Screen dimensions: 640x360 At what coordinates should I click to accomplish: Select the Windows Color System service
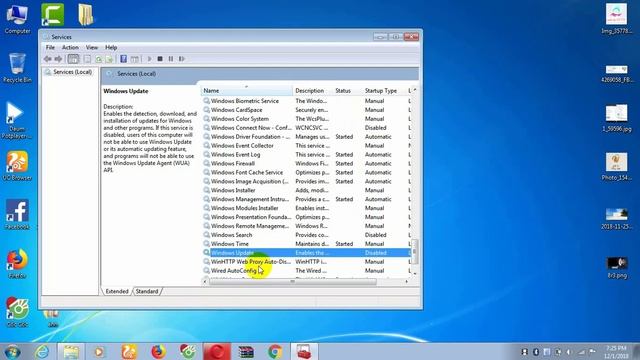point(306,119)
